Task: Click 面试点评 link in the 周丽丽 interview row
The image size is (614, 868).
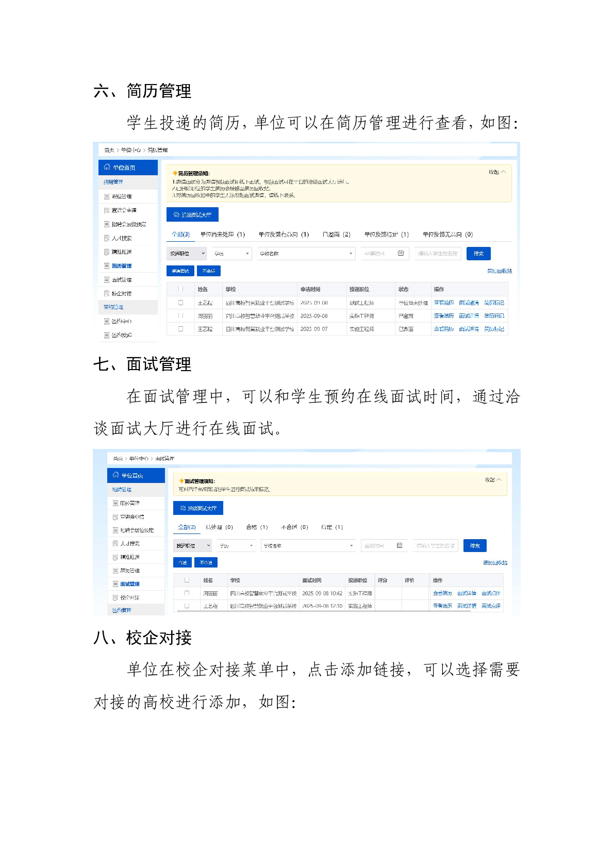Action: coord(491,593)
